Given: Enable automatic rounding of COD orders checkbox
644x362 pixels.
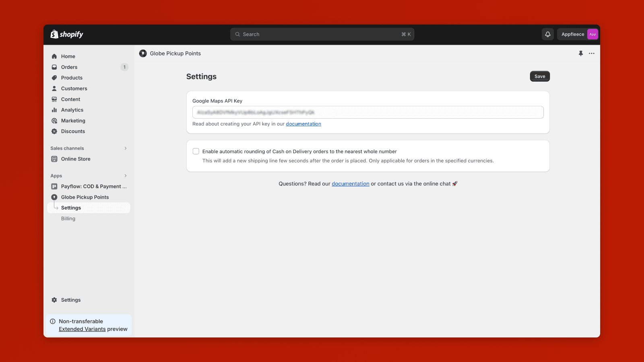Looking at the screenshot, I should (x=196, y=151).
